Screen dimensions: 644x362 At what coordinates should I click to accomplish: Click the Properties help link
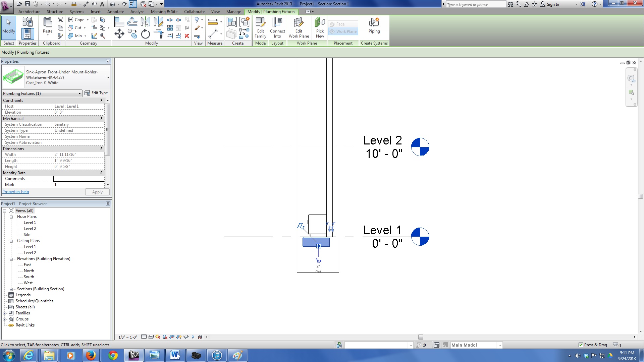(15, 192)
